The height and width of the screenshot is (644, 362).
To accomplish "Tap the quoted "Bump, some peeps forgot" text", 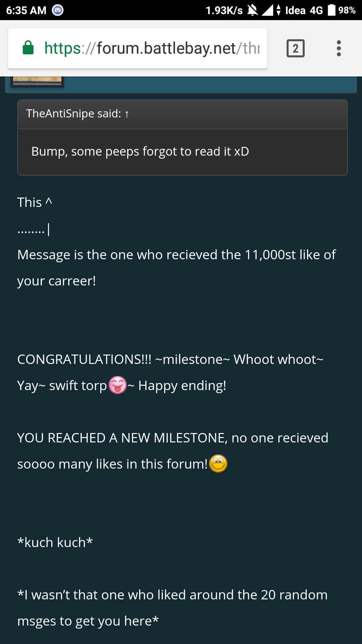I will 140,152.
